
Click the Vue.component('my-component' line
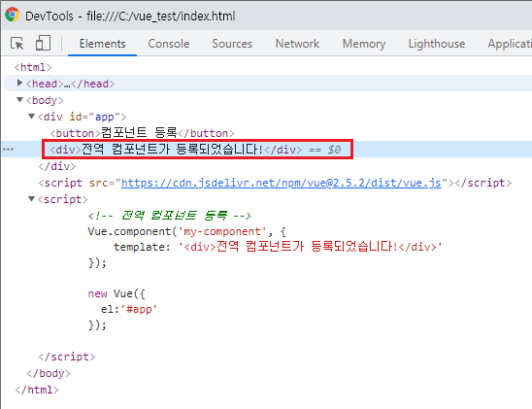pyautogui.click(x=187, y=232)
